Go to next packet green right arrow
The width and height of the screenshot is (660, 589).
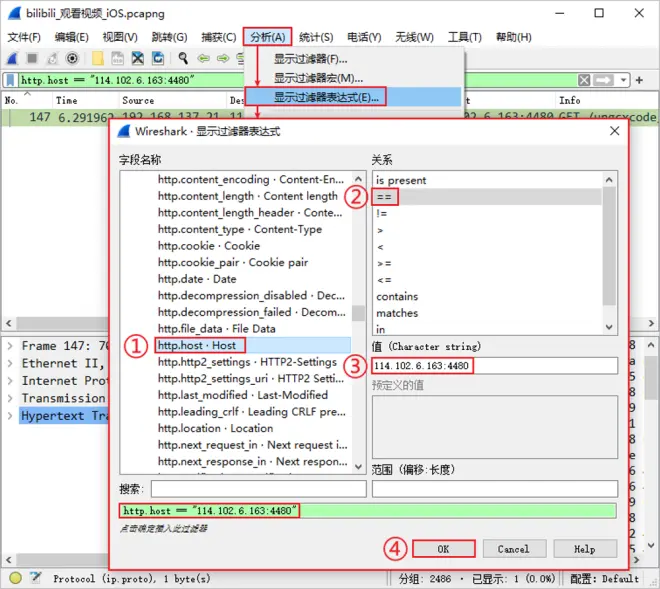coord(223,58)
